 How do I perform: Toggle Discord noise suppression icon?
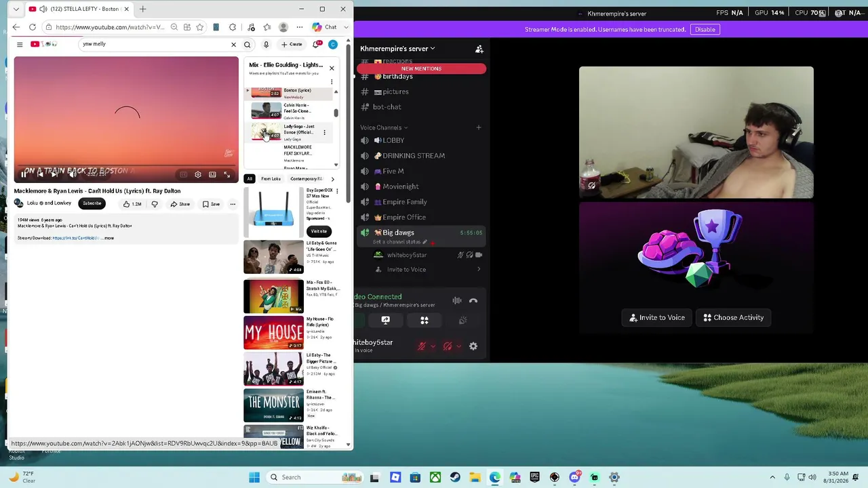[457, 301]
